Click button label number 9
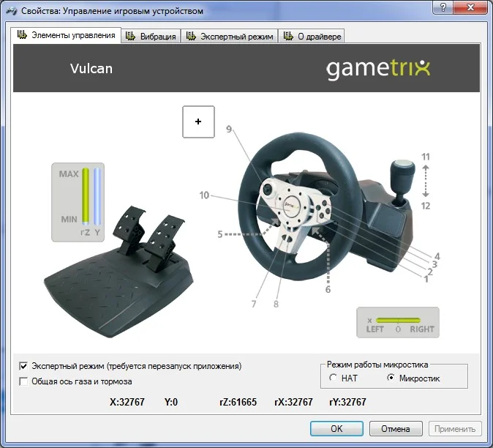This screenshot has width=493, height=448. tap(229, 129)
